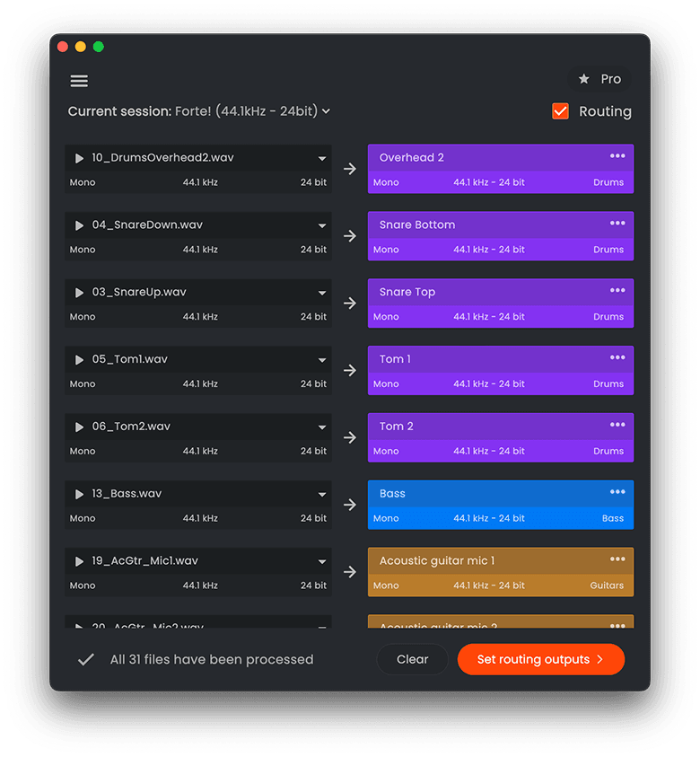Uncheck the Routing checkbox
The image size is (700, 757).
(x=560, y=111)
